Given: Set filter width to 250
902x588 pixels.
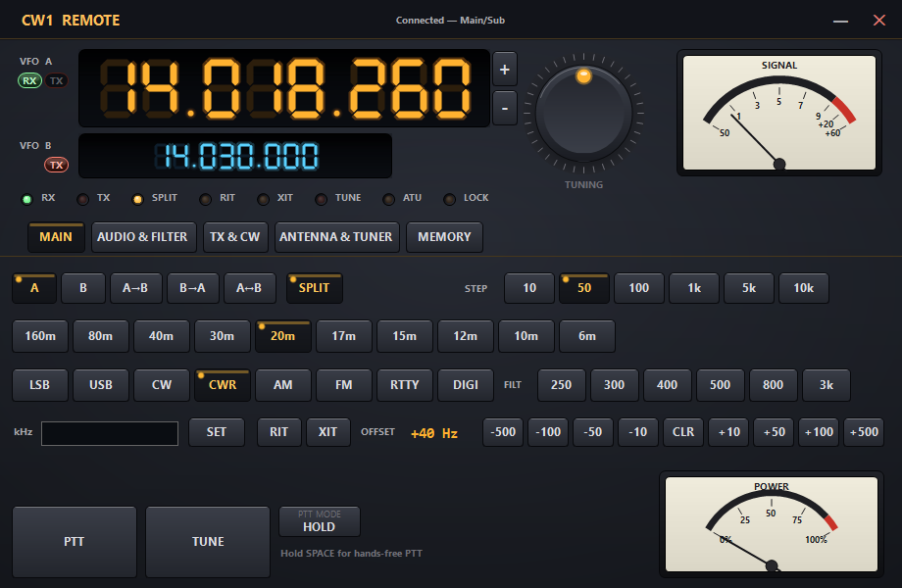Looking at the screenshot, I should 562,385.
